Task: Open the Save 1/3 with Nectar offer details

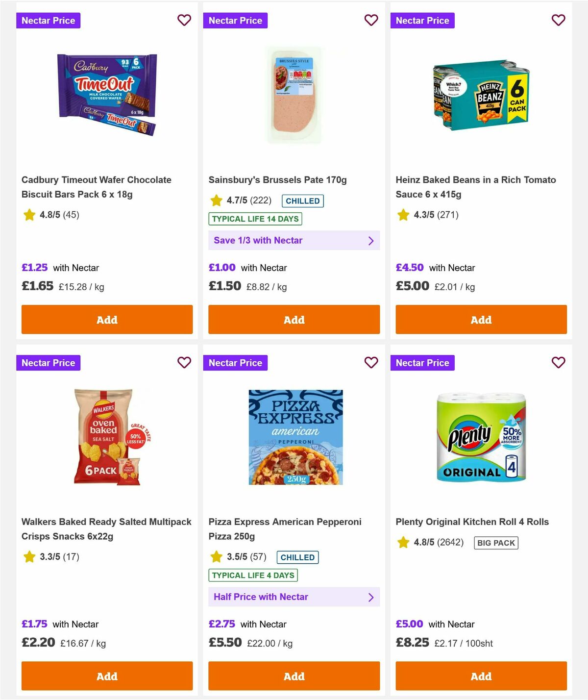Action: coord(294,240)
